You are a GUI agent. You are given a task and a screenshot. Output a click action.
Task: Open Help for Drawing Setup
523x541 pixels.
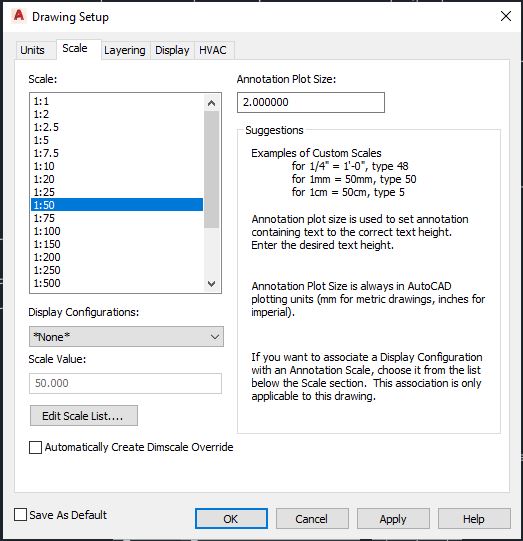[474, 519]
